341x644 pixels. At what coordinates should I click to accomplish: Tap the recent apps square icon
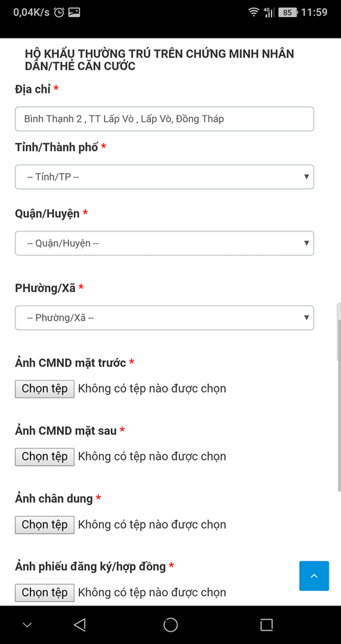[x=266, y=624]
